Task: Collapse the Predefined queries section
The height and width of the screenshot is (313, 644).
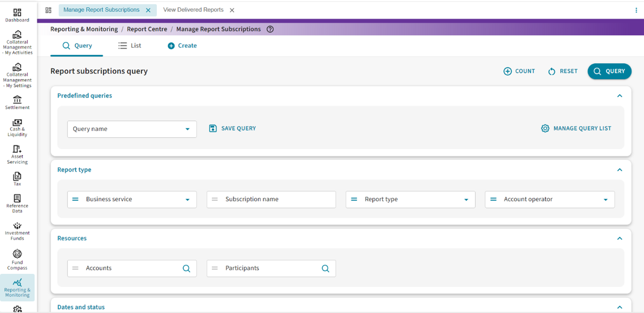Action: (619, 96)
